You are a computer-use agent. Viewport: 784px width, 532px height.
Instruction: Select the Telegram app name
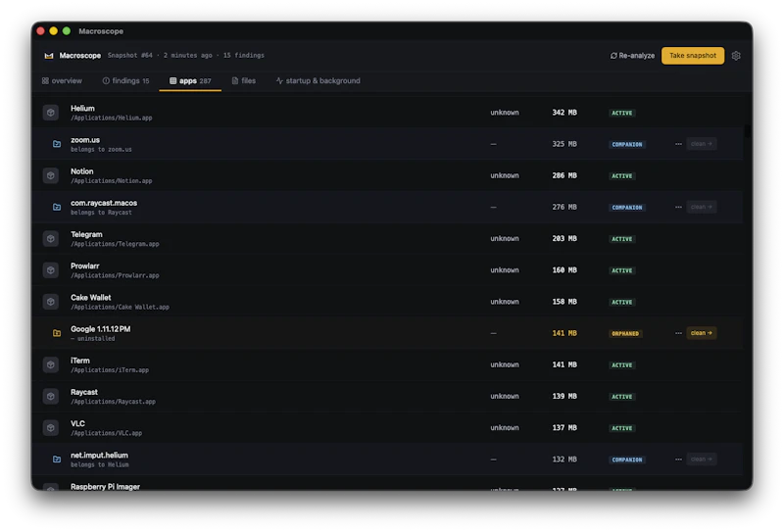coord(86,234)
